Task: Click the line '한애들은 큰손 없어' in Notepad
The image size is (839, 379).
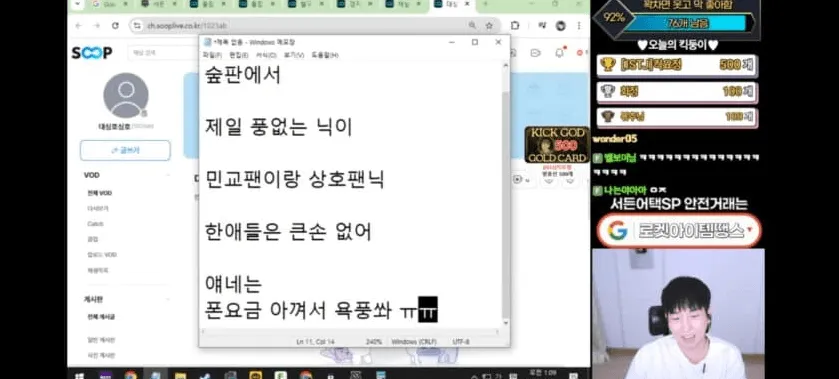Action: [x=288, y=232]
